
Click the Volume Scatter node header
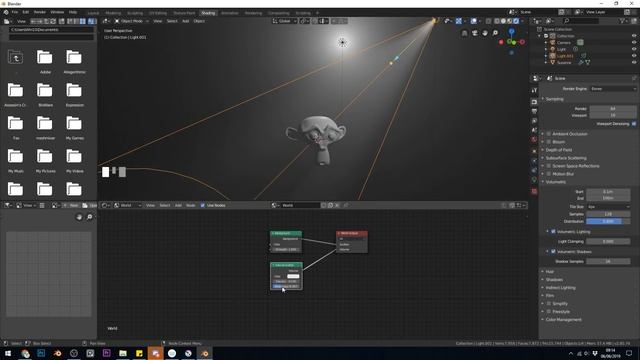point(286,265)
